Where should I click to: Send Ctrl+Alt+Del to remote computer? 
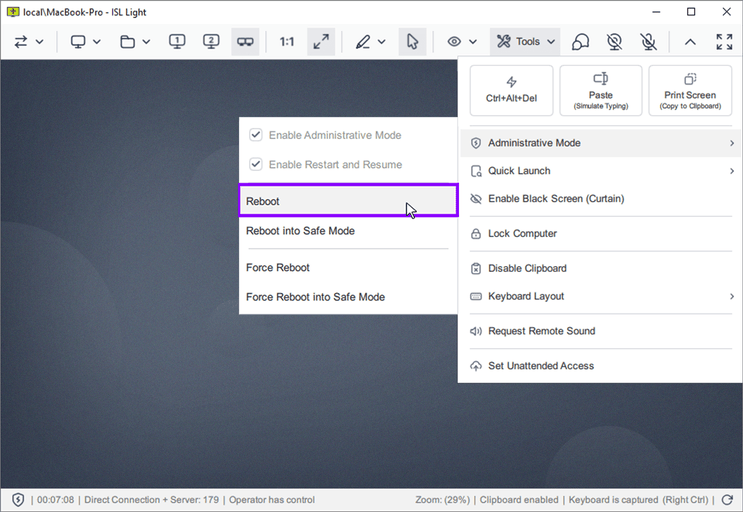click(511, 90)
